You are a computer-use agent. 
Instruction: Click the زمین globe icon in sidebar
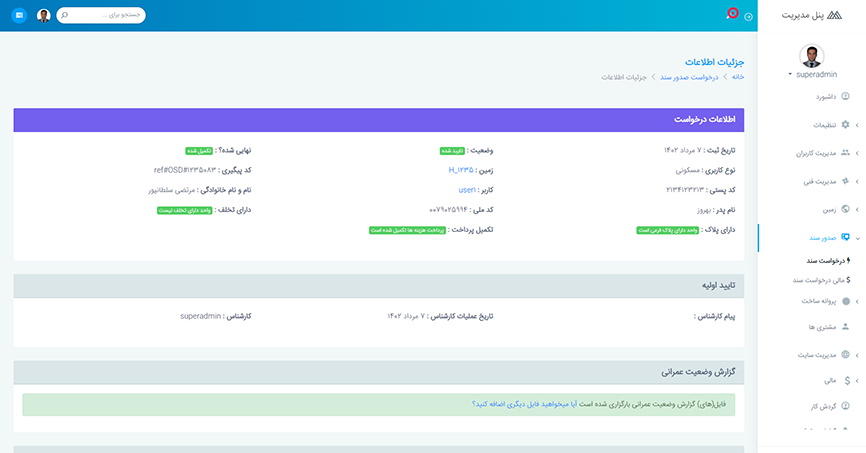(846, 209)
